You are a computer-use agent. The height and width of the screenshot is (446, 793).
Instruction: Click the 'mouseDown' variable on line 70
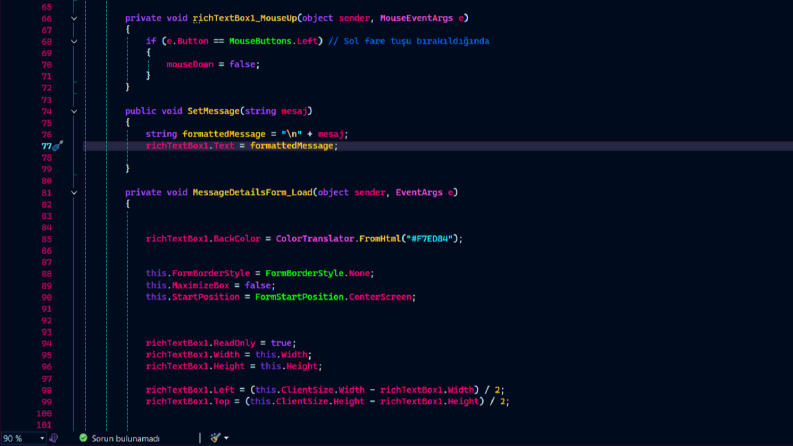[190, 65]
